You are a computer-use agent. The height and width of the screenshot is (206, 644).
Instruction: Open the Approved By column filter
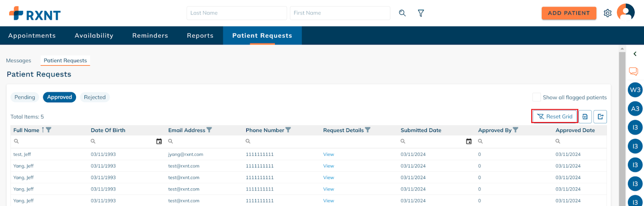point(516,130)
